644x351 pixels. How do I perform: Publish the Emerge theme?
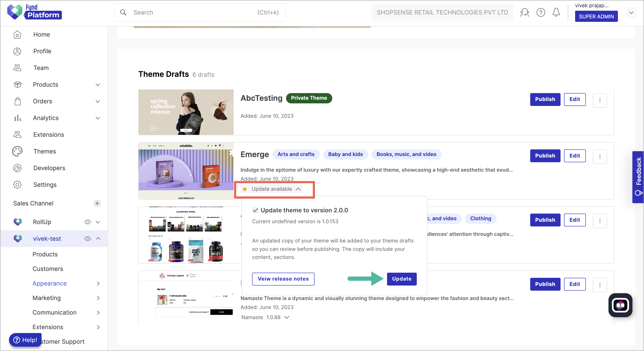pyautogui.click(x=545, y=156)
